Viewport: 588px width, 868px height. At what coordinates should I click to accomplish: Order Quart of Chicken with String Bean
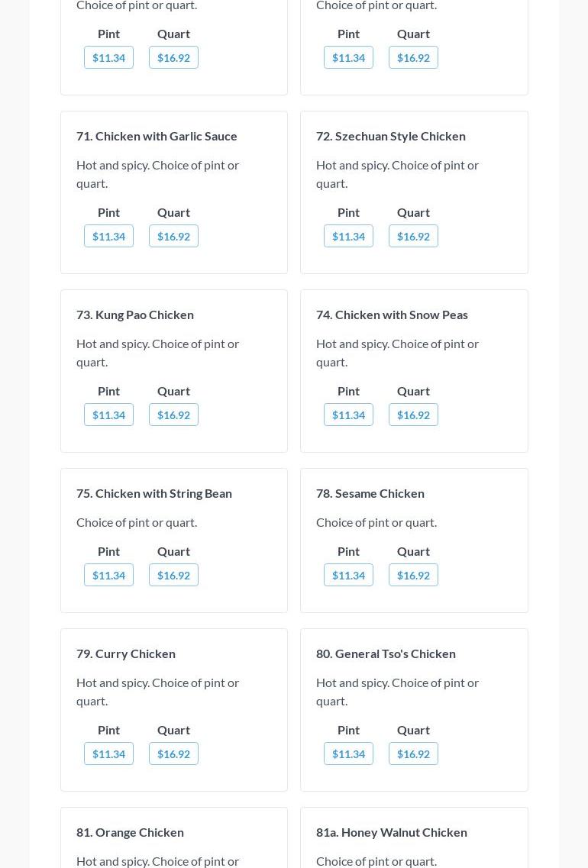[173, 575]
